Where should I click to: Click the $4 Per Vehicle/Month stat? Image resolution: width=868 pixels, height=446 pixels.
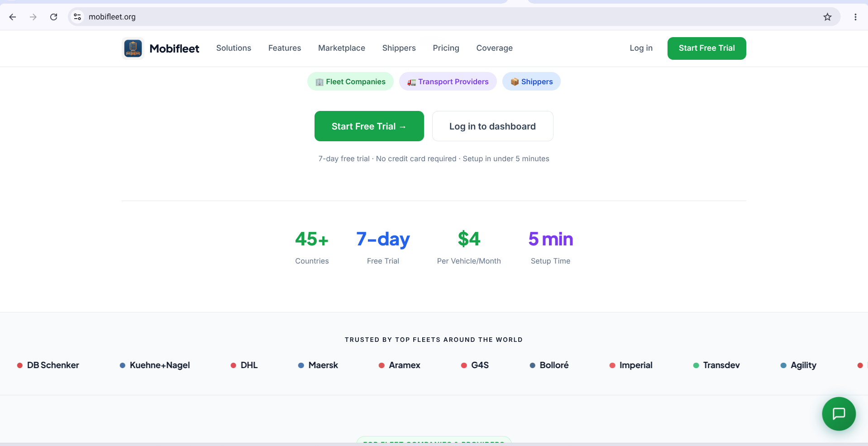pyautogui.click(x=469, y=247)
